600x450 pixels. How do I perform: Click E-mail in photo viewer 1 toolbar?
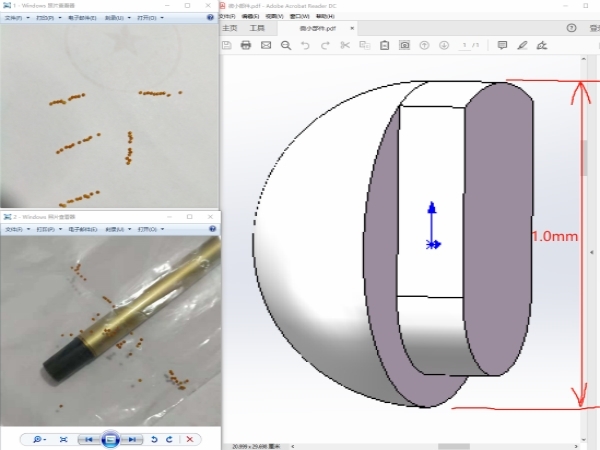(x=82, y=18)
